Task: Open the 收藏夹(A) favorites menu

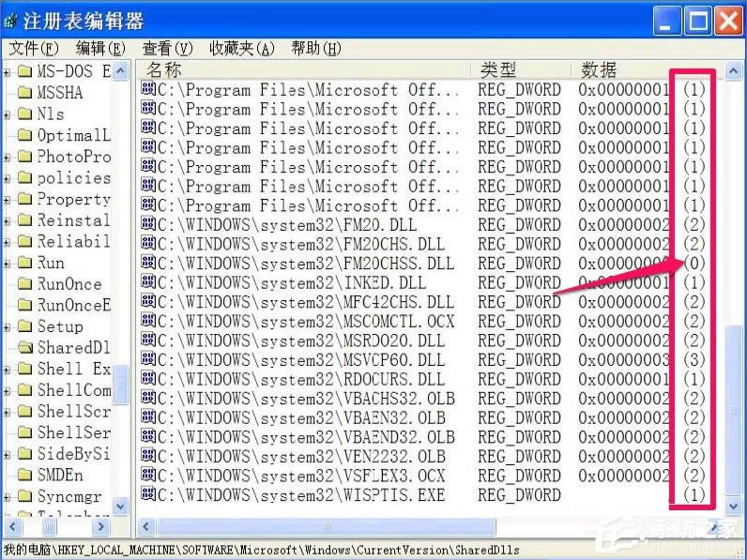Action: 241,48
